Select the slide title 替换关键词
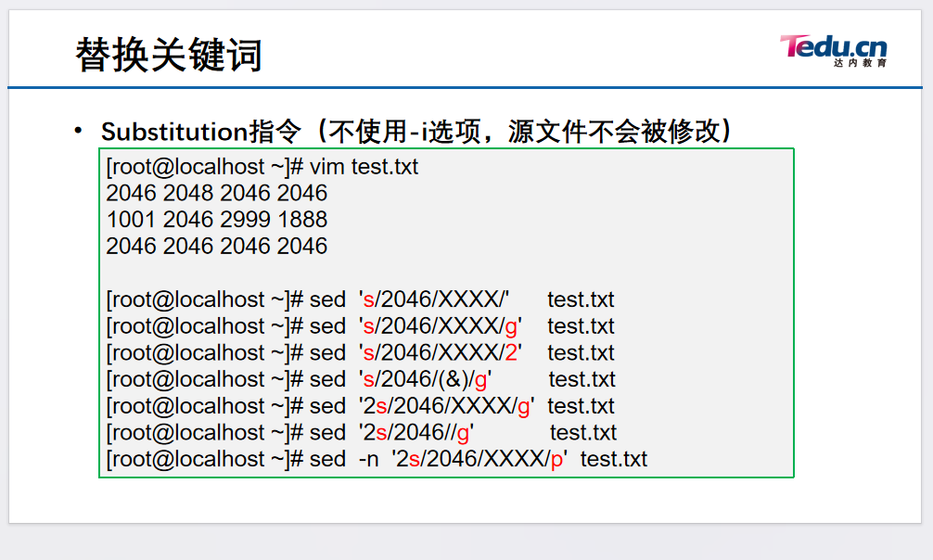Screen dimensions: 933x560 tap(169, 55)
